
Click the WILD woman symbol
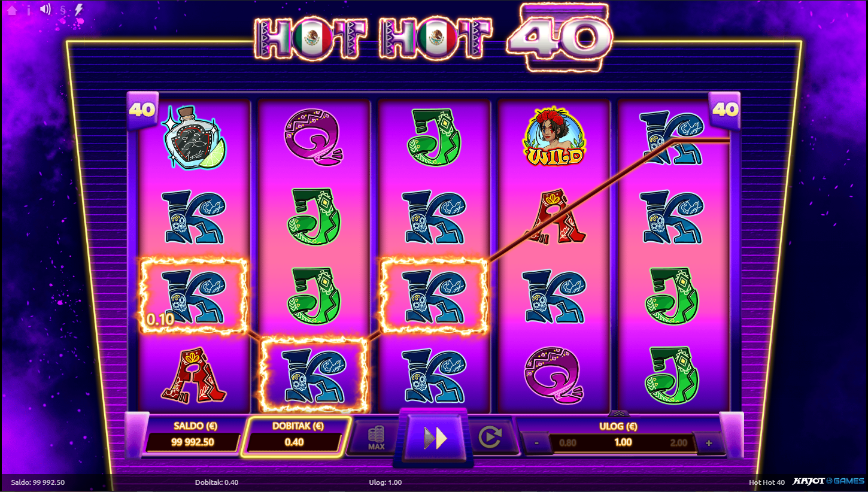pyautogui.click(x=554, y=138)
